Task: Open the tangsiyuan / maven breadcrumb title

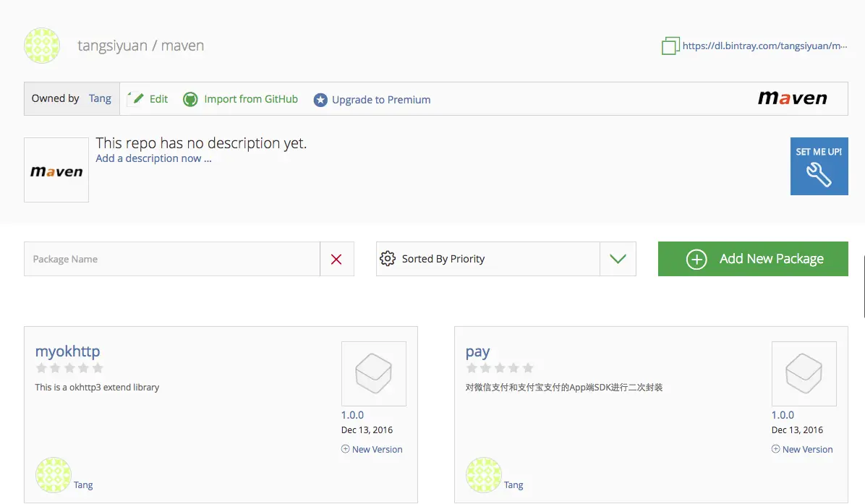Action: (x=141, y=46)
